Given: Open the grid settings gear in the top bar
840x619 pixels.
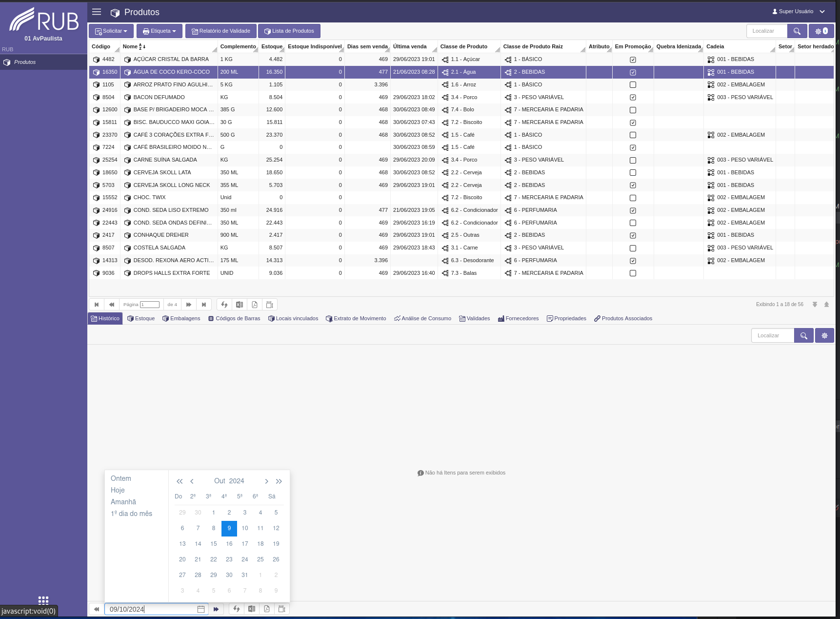Looking at the screenshot, I should tap(821, 31).
